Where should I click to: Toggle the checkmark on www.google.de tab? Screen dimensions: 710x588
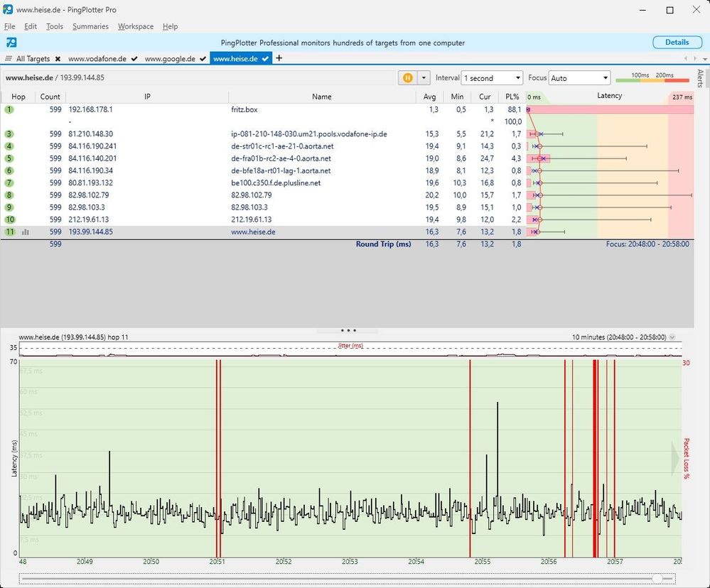(202, 59)
